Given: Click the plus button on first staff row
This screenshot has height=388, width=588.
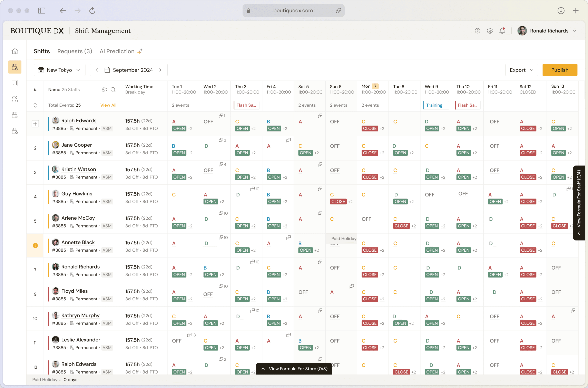Looking at the screenshot, I should 35,124.
